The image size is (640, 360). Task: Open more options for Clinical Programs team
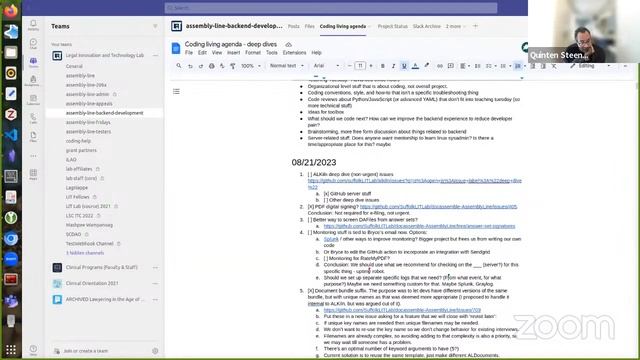(x=155, y=268)
